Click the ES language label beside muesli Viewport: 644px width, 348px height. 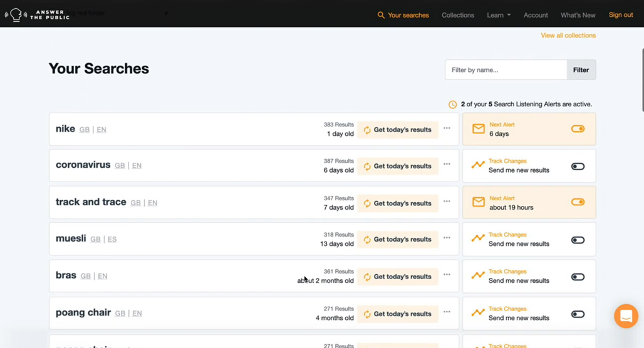point(112,239)
